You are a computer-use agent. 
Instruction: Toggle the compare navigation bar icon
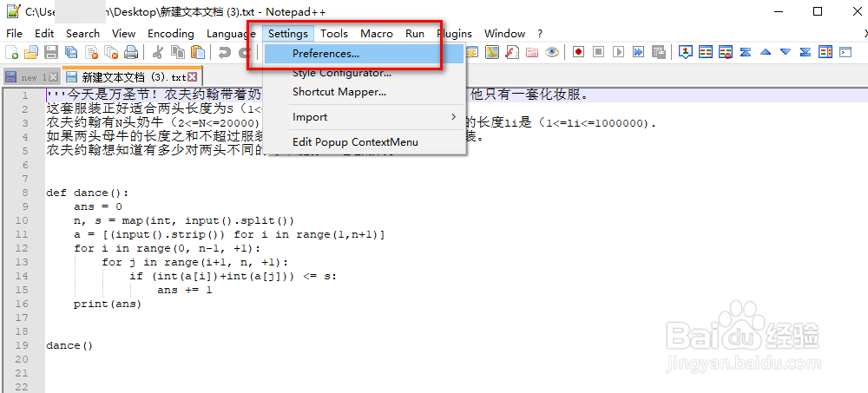[x=825, y=53]
